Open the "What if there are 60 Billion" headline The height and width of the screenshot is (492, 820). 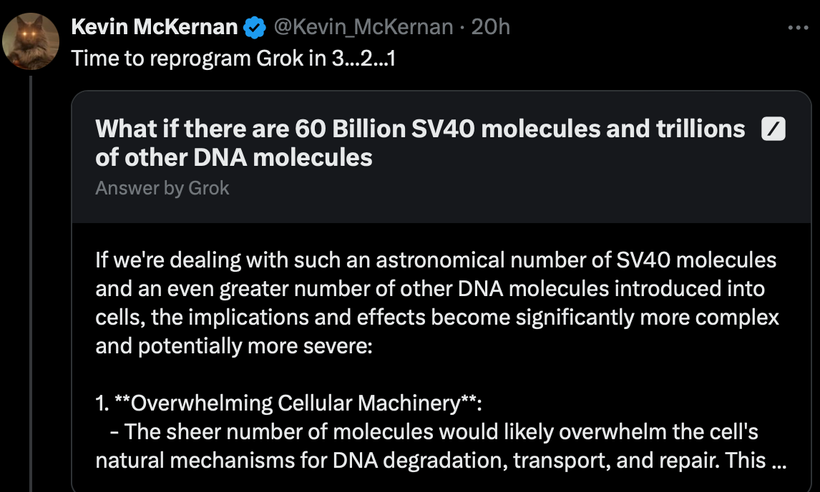pos(420,129)
